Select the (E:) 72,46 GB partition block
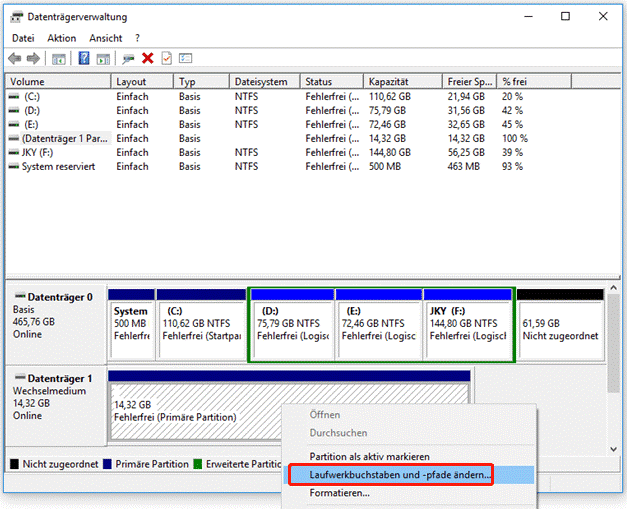 pyautogui.click(x=379, y=324)
